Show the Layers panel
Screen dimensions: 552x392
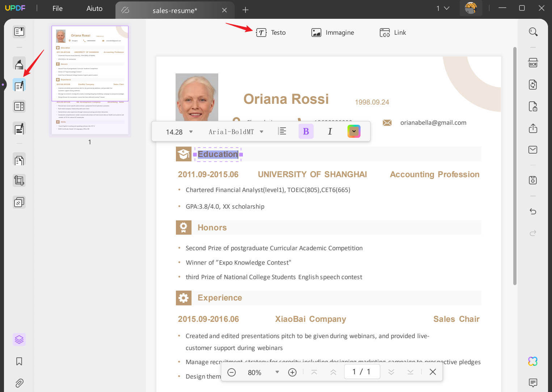[19, 340]
